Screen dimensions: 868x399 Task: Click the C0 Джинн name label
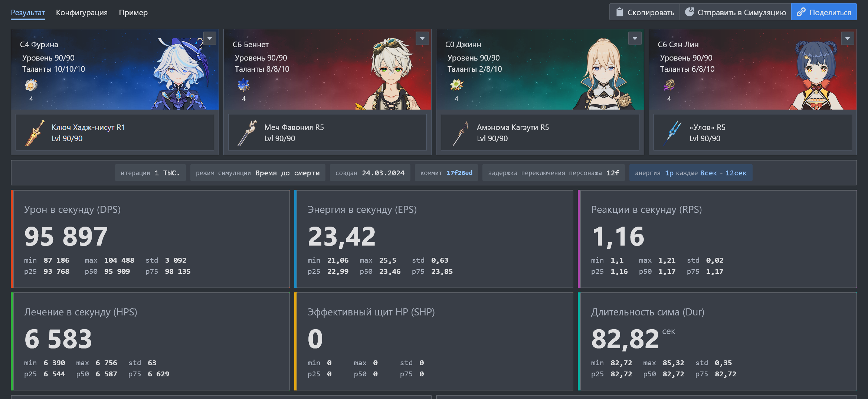click(x=463, y=45)
